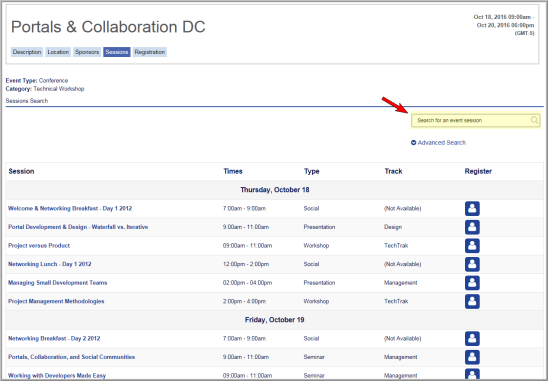
Task: Register for Managing Small Development Teams
Action: (472, 283)
